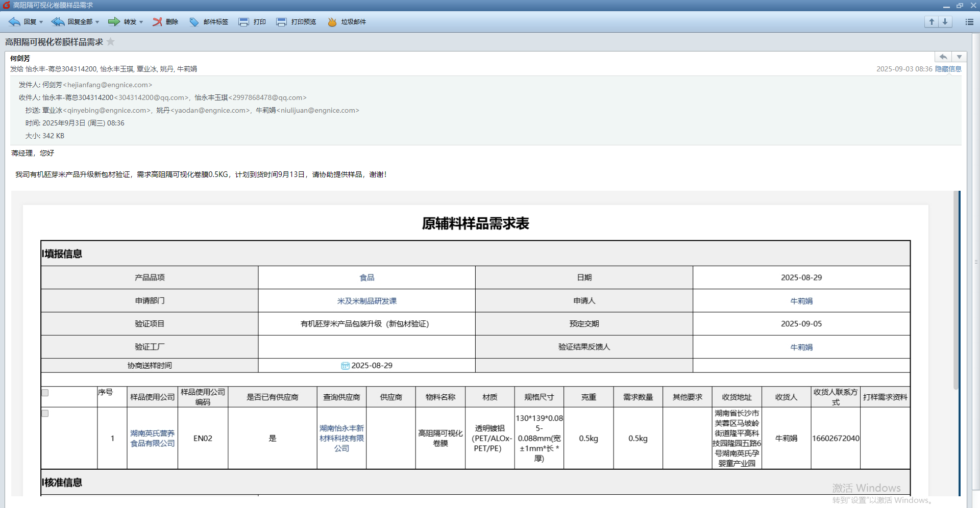Open print preview (打印预览)
The width and height of the screenshot is (980, 508).
281,22
